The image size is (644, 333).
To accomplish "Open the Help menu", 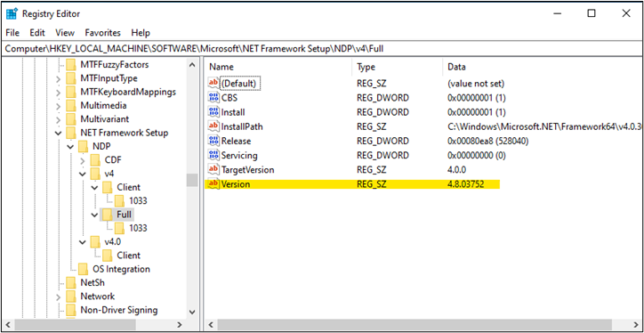I will point(141,32).
